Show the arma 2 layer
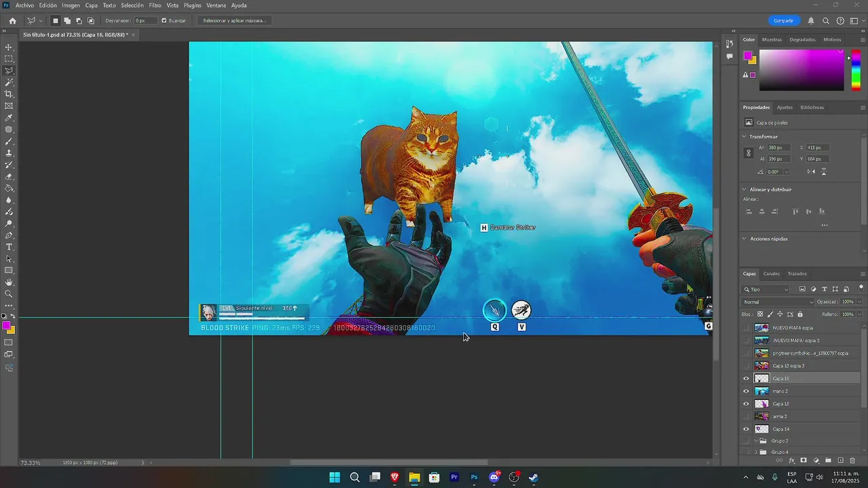 point(747,416)
